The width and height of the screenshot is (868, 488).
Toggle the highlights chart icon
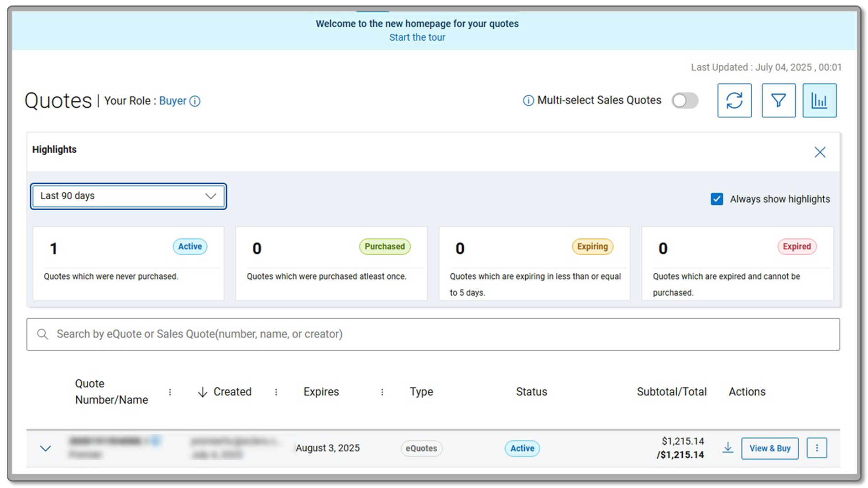coord(820,100)
